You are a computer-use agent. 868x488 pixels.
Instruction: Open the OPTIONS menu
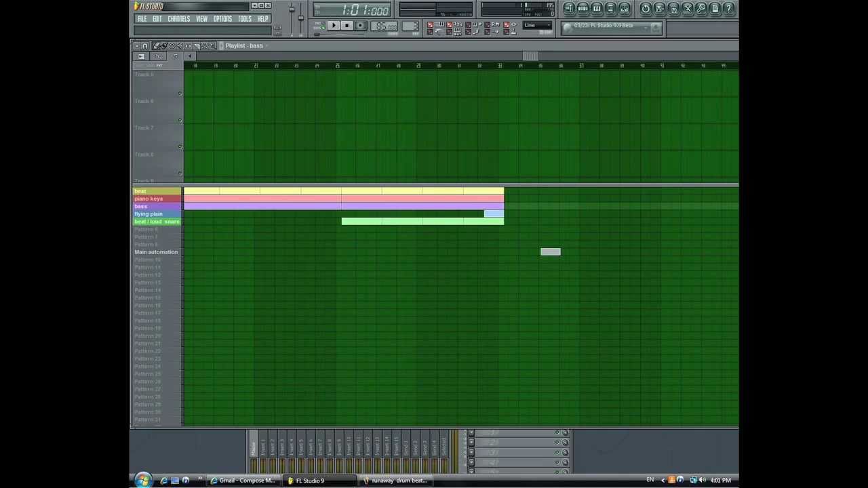tap(222, 19)
